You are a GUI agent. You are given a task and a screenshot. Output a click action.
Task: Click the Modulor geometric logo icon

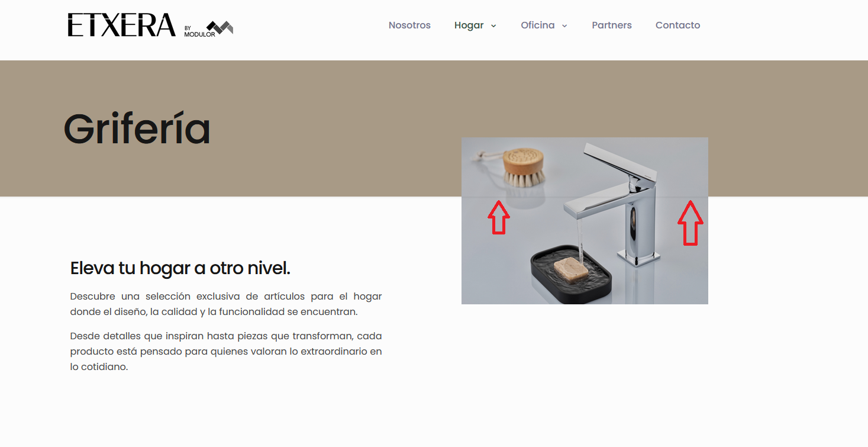[x=220, y=27]
